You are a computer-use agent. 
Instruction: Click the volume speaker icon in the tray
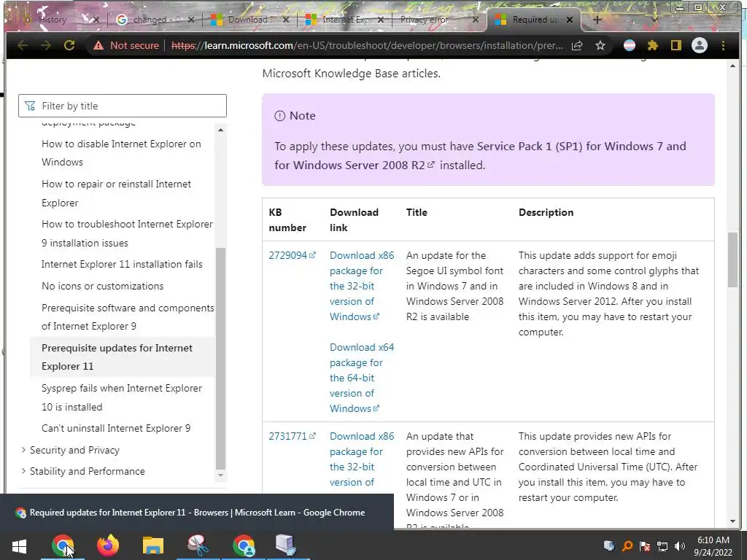pyautogui.click(x=680, y=546)
